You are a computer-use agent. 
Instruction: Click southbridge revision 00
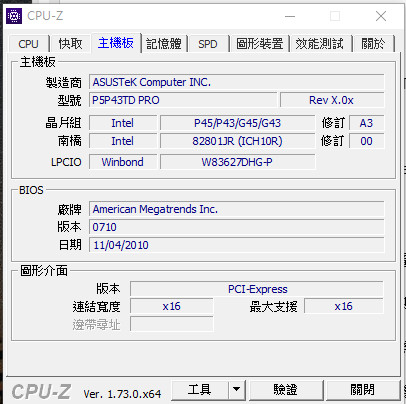point(367,141)
